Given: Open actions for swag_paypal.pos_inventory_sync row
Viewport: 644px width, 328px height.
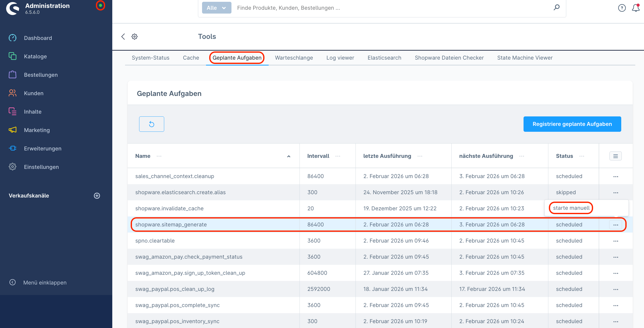Looking at the screenshot, I should [616, 322].
